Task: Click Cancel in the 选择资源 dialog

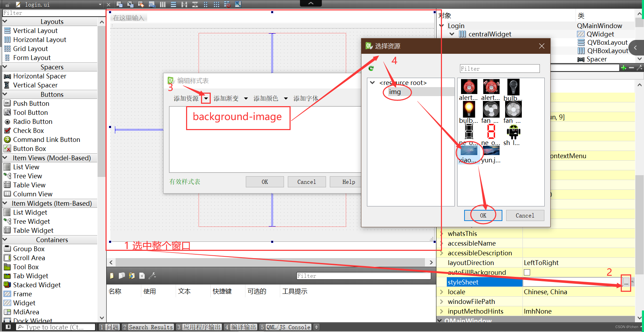Action: pos(525,215)
